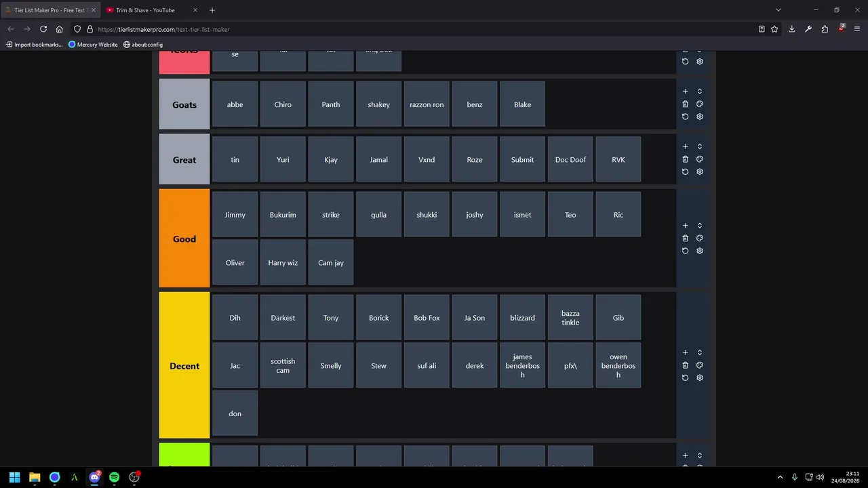This screenshot has height=488, width=868.
Task: Open the Decent tier settings gear
Action: pyautogui.click(x=700, y=378)
